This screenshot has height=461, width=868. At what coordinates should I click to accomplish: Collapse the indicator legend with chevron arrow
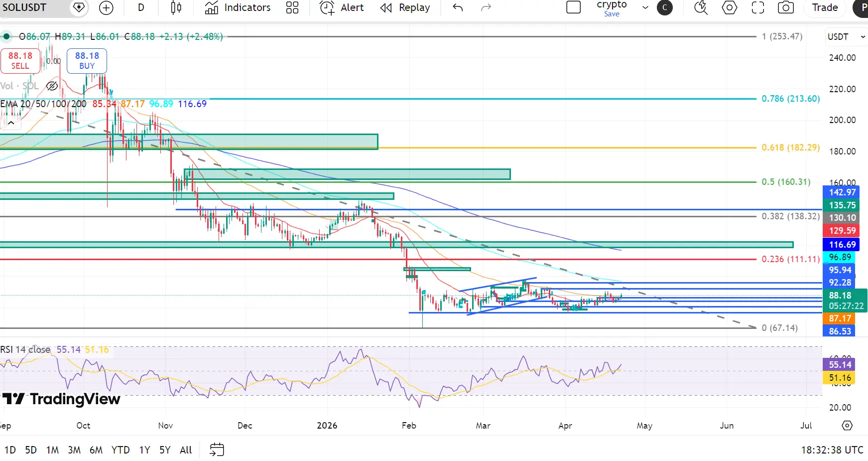click(x=11, y=123)
